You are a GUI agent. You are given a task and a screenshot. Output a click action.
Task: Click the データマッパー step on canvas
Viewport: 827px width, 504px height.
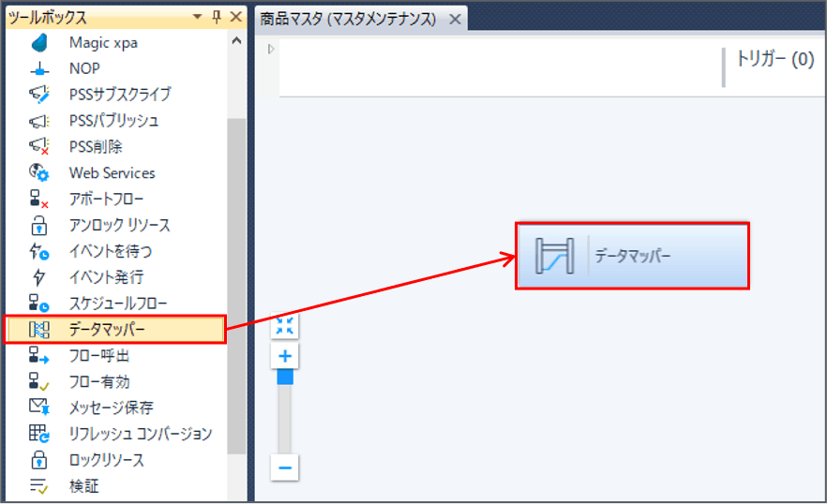click(632, 256)
